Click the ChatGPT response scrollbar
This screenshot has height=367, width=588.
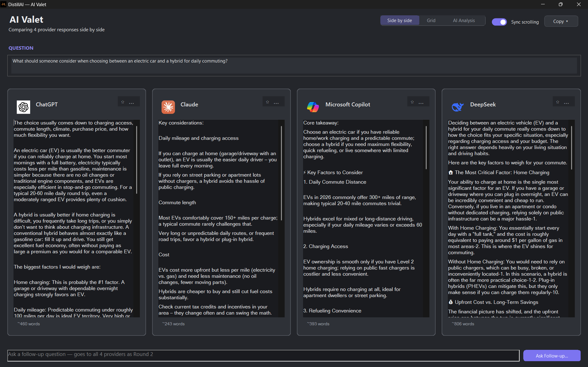pyautogui.click(x=137, y=159)
